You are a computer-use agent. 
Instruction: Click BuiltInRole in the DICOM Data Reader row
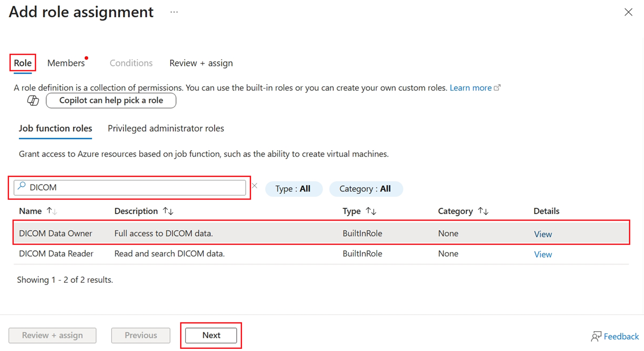pyautogui.click(x=362, y=253)
